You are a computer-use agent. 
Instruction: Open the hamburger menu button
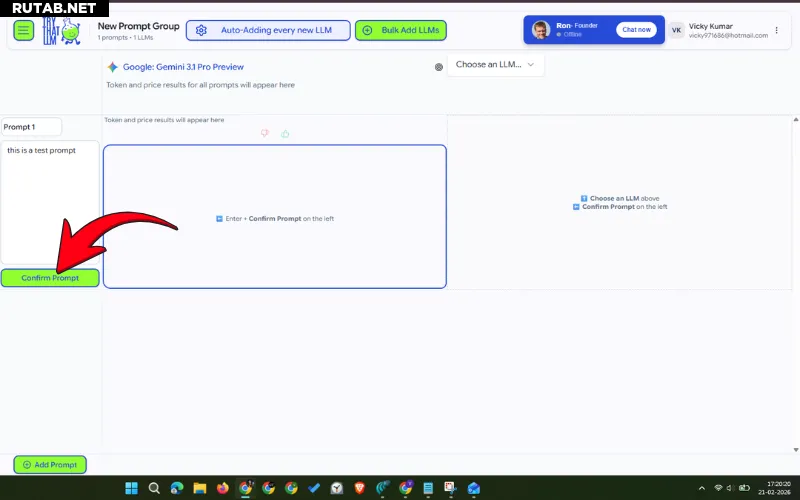(23, 30)
